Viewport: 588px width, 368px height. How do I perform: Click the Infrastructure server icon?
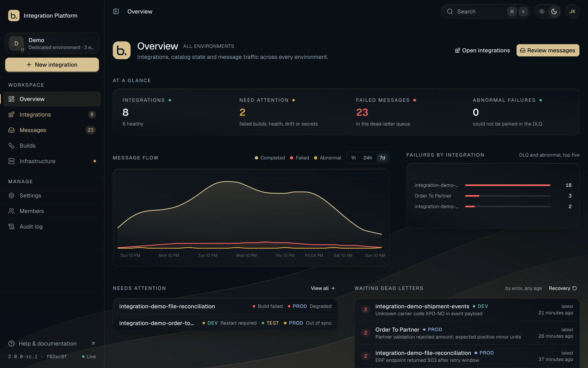coord(11,161)
